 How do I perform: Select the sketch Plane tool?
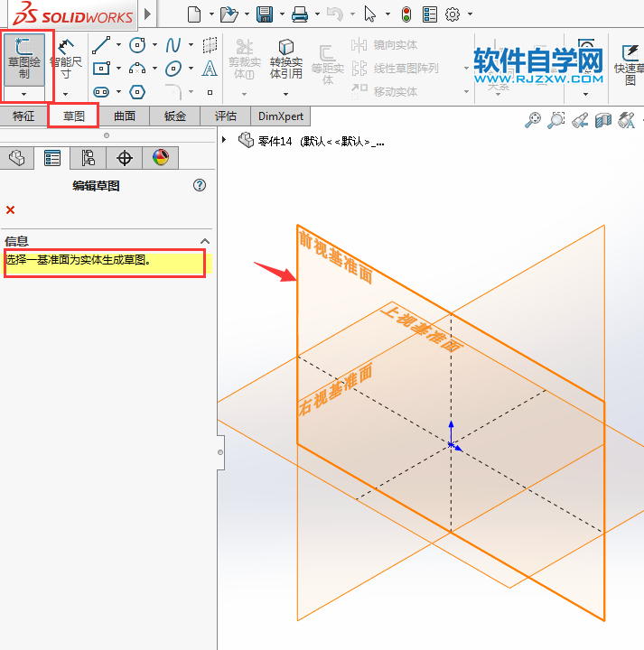click(210, 45)
